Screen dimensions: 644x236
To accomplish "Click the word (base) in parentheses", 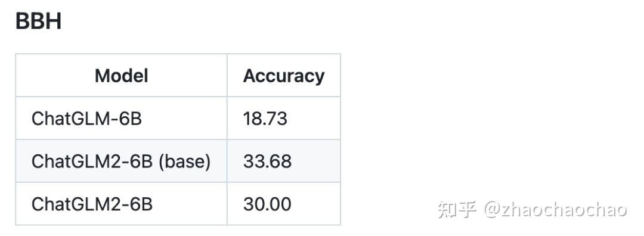I will click(185, 162).
